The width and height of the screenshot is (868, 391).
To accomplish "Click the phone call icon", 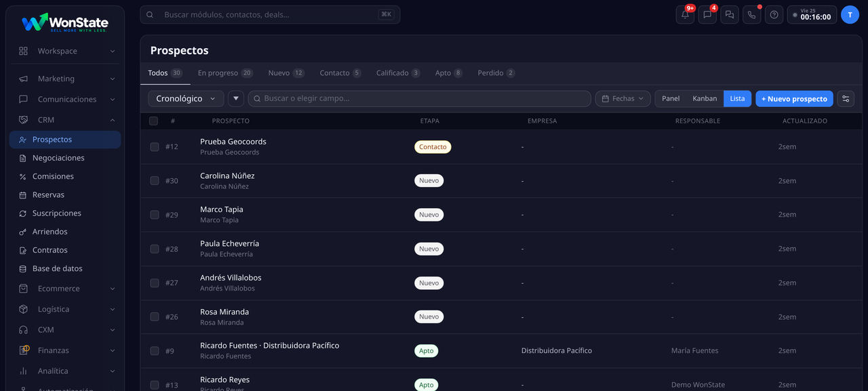I will coord(751,15).
